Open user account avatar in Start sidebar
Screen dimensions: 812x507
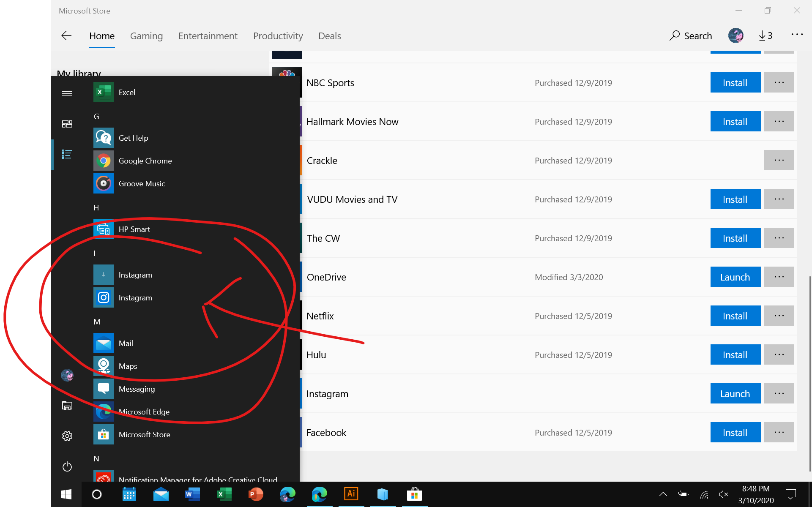tap(67, 375)
